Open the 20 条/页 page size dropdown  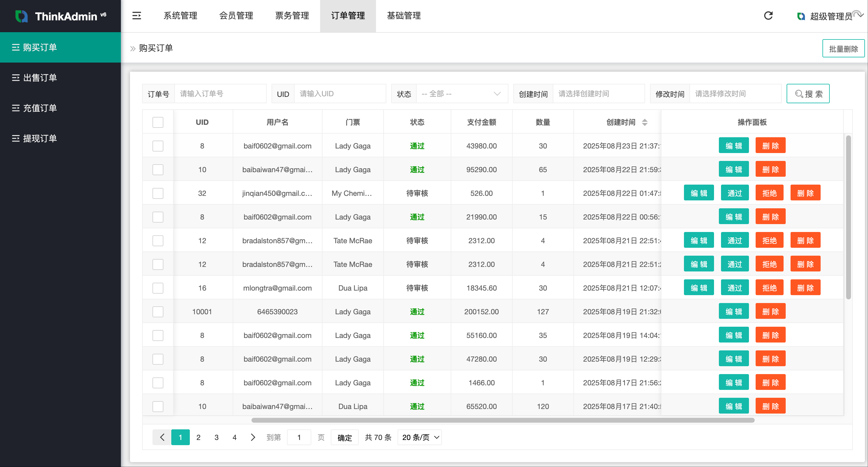pos(420,437)
